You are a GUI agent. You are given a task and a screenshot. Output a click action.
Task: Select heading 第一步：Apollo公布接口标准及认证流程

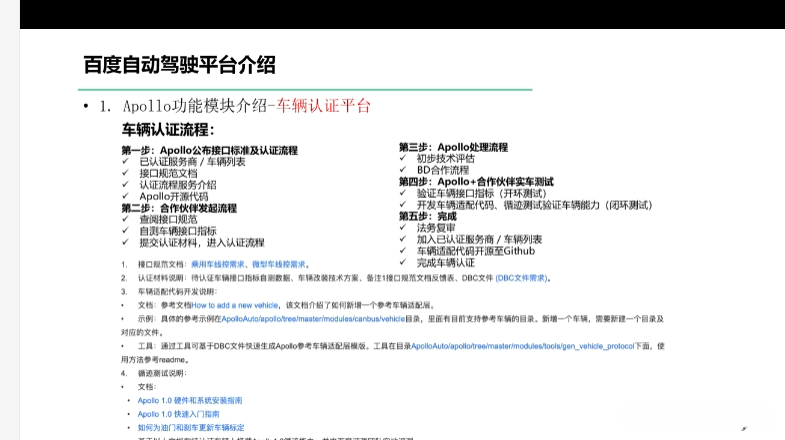[210, 150]
